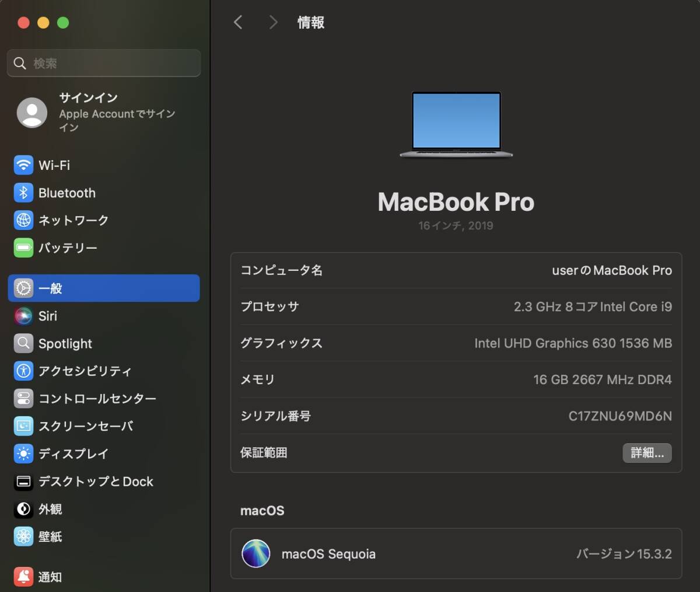
Task: Click the search field 検索
Action: coord(104,63)
